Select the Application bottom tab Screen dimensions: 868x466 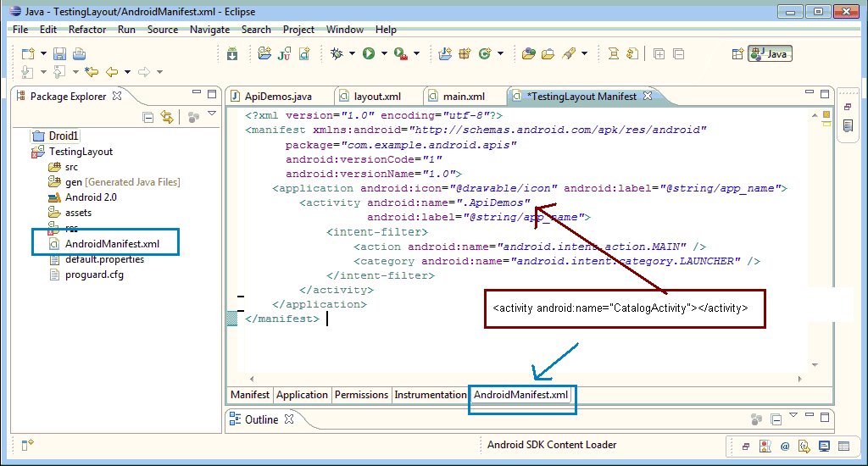pos(303,395)
